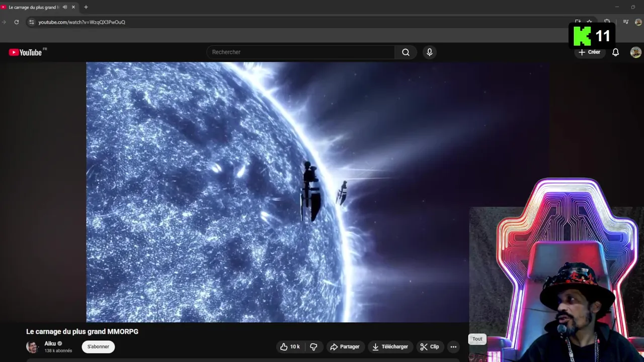The width and height of the screenshot is (644, 362).
Task: Select the 'Tout' filter chip
Action: [x=477, y=339]
